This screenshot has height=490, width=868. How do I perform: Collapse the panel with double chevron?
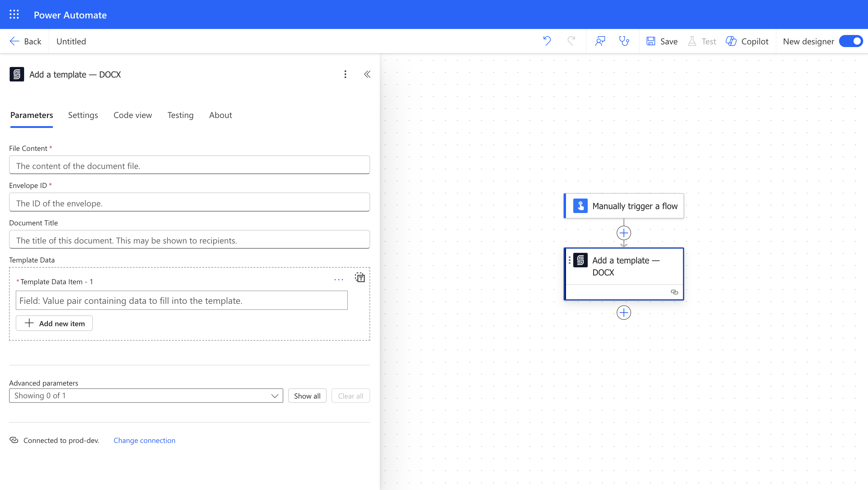pos(367,74)
